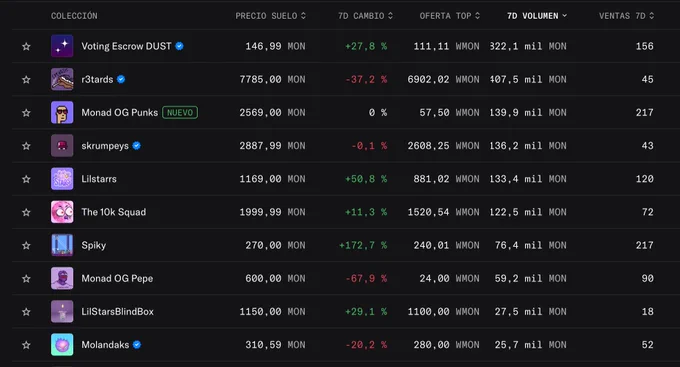Click the Molandaks verified checkmark badge

137,345
